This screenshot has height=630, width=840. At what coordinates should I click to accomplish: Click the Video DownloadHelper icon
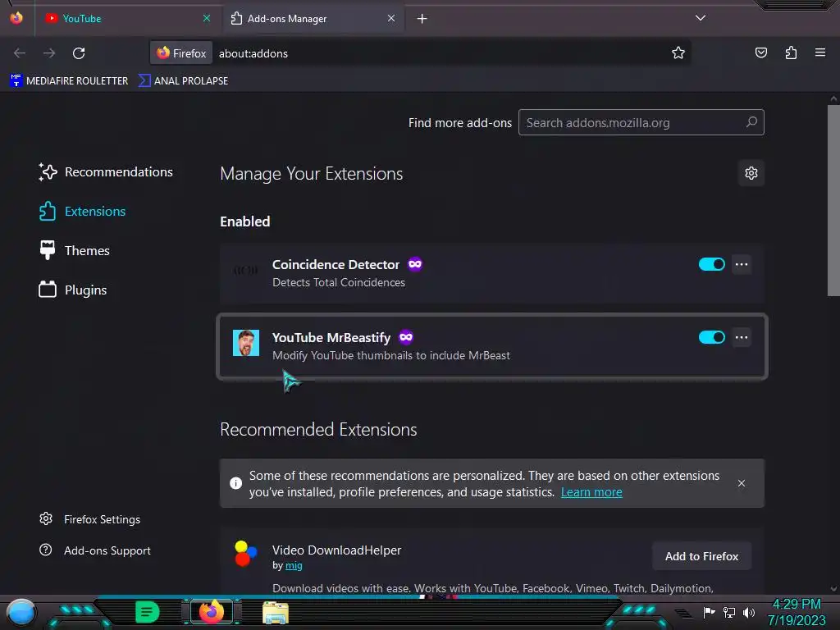tap(246, 554)
